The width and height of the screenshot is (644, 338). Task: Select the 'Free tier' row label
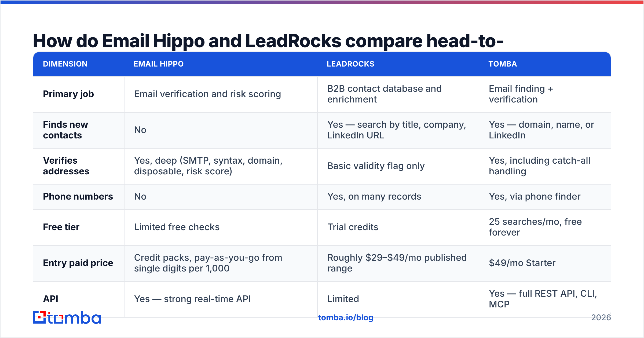click(x=61, y=227)
